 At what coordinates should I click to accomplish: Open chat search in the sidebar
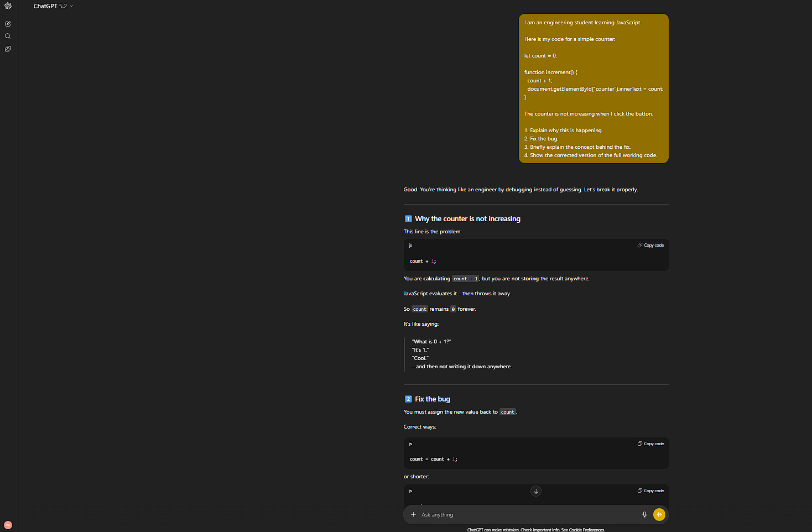pos(8,35)
